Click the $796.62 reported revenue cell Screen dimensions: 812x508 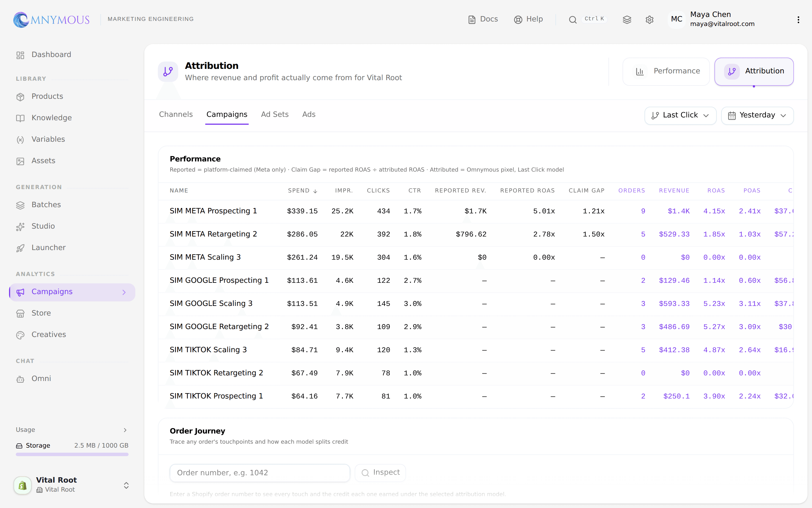pyautogui.click(x=471, y=235)
